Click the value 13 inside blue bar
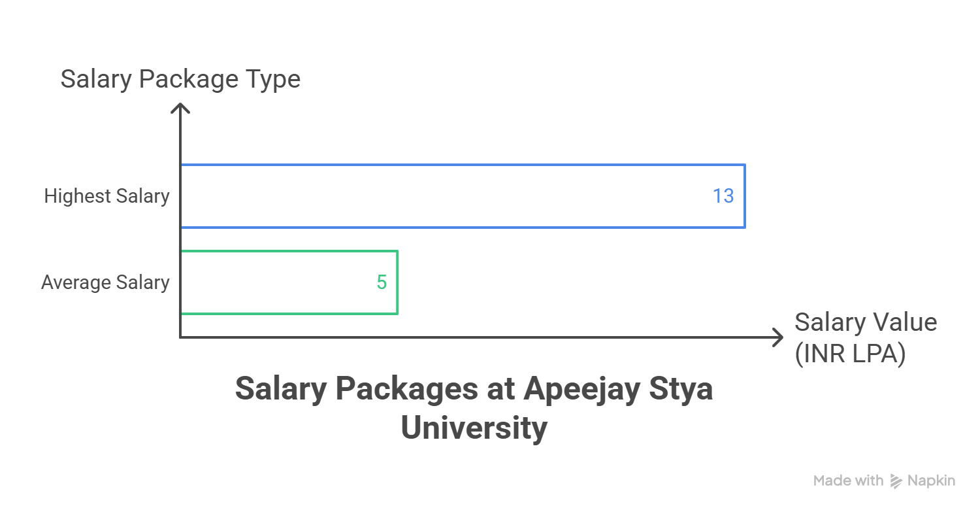Screen dimensions: 980x510 tap(723, 196)
